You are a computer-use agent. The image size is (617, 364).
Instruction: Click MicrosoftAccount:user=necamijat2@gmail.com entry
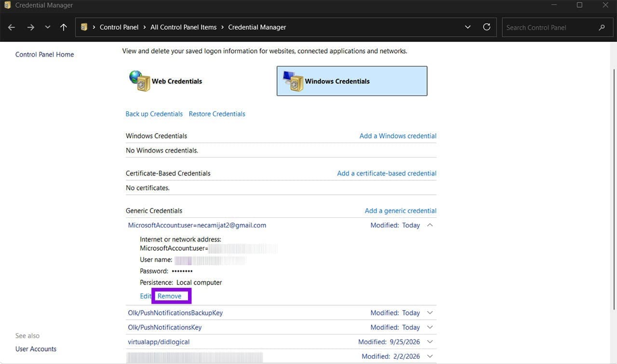(x=197, y=225)
